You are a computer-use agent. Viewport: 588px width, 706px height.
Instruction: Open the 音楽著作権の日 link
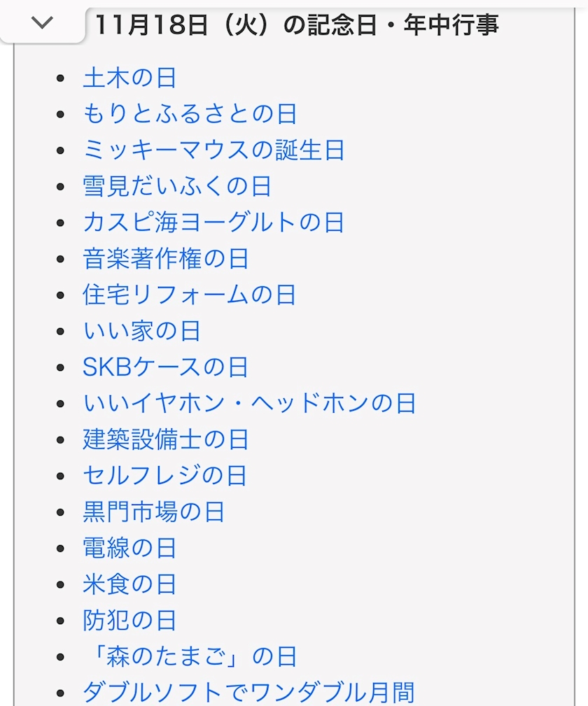tap(166, 260)
